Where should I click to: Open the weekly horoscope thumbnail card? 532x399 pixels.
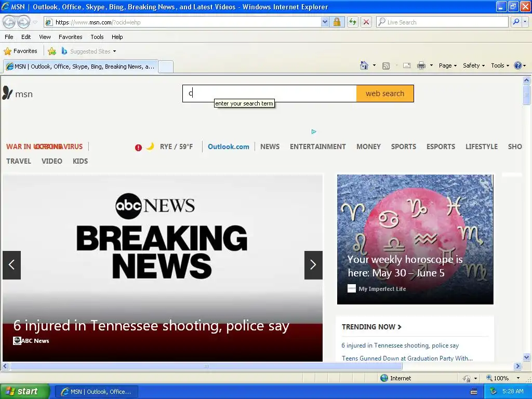point(415,239)
